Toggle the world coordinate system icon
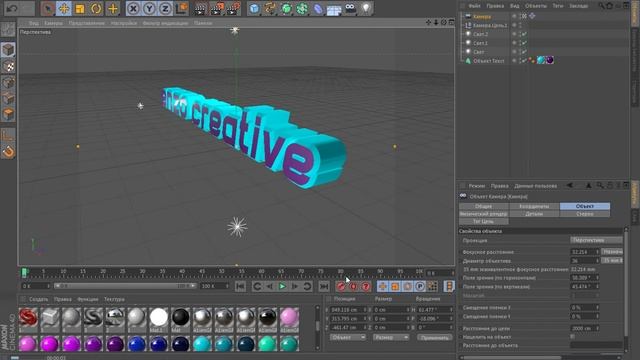640x360 pixels. pyautogui.click(x=181, y=9)
